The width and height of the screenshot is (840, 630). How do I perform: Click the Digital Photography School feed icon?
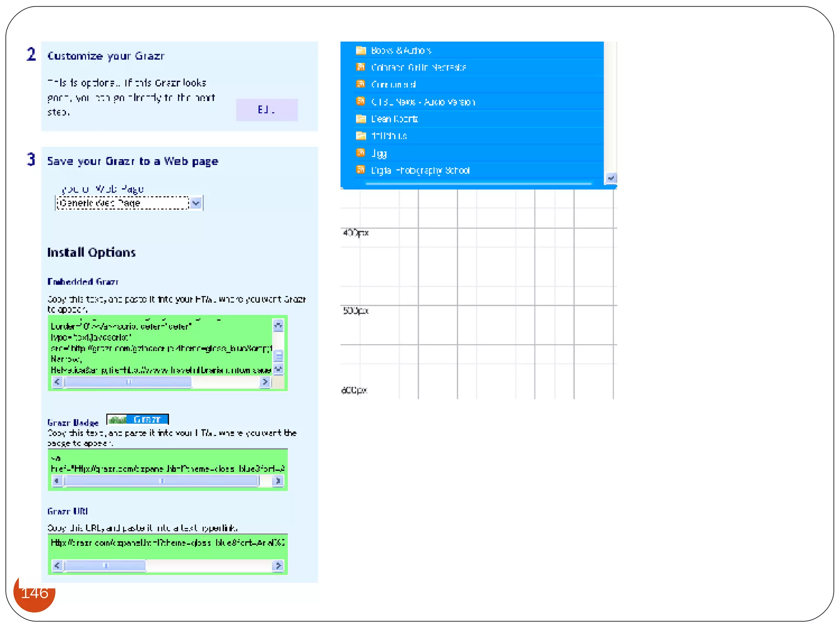361,170
